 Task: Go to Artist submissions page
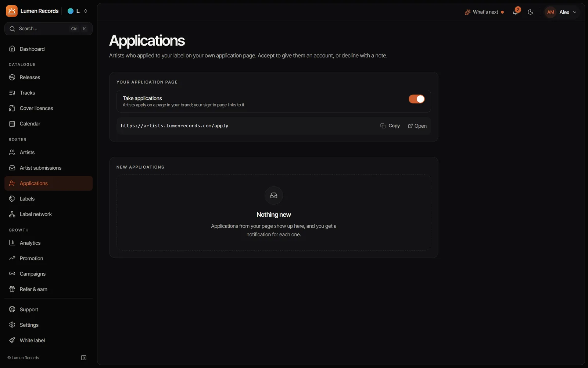tap(49, 168)
